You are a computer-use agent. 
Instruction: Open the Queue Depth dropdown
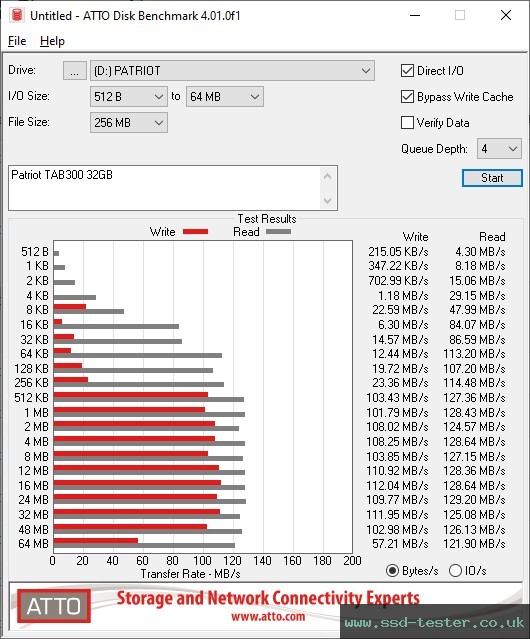(x=499, y=149)
